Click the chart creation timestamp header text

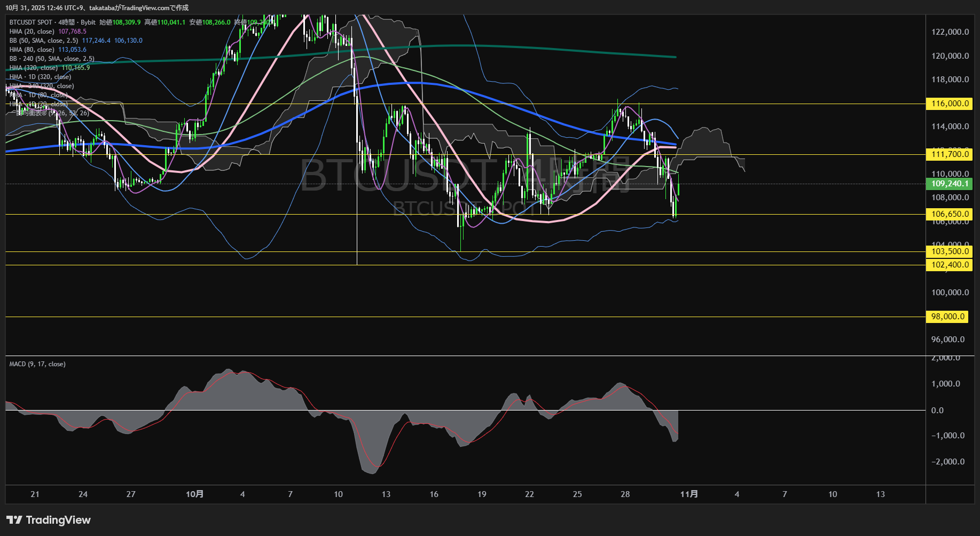click(97, 7)
